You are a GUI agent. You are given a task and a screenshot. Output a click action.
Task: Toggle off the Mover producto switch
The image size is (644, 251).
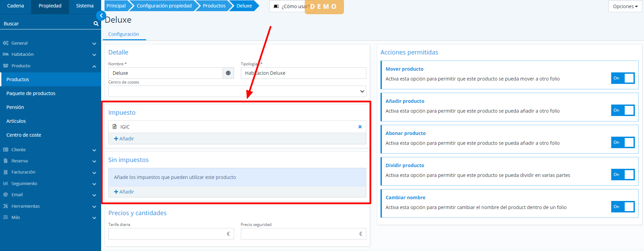(622, 78)
